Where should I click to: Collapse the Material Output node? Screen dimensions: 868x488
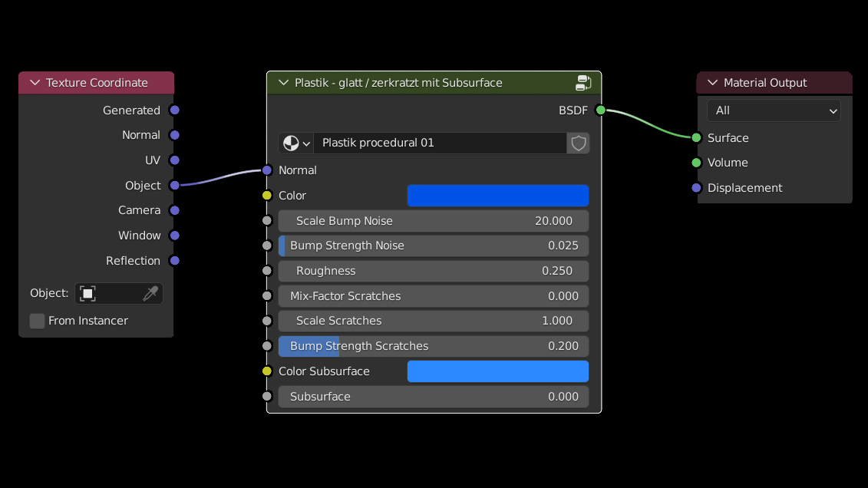(712, 83)
